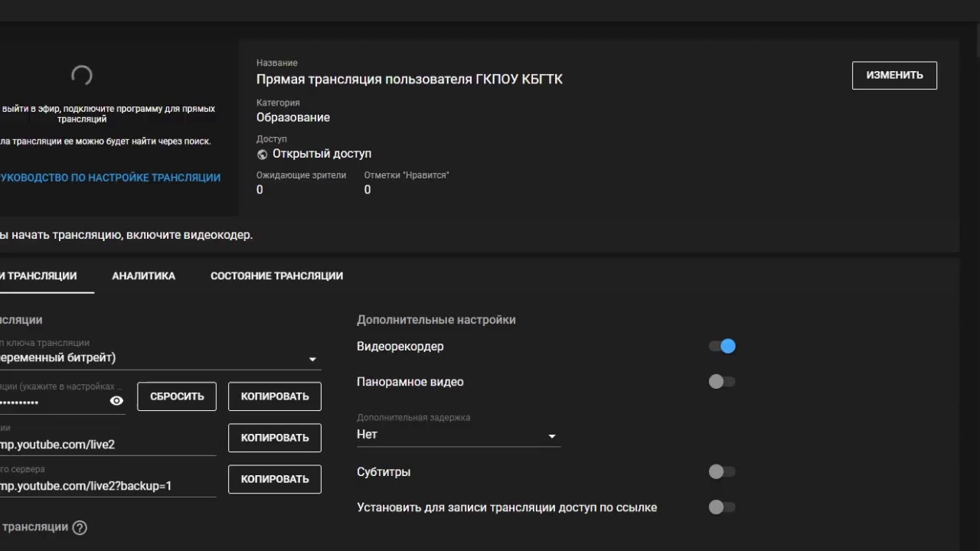This screenshot has height=551, width=980.
Task: Click the Образование category text
Action: (293, 118)
